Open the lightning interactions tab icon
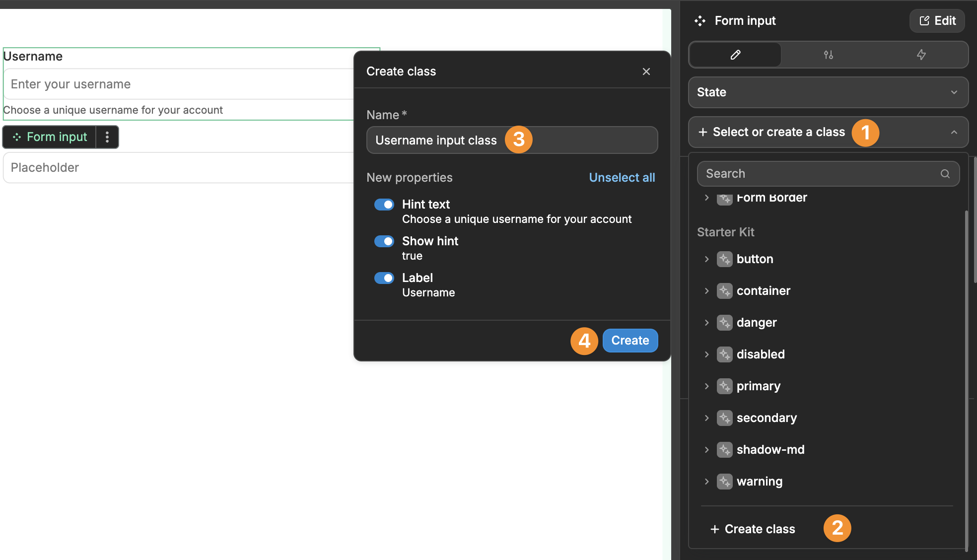 click(x=921, y=55)
